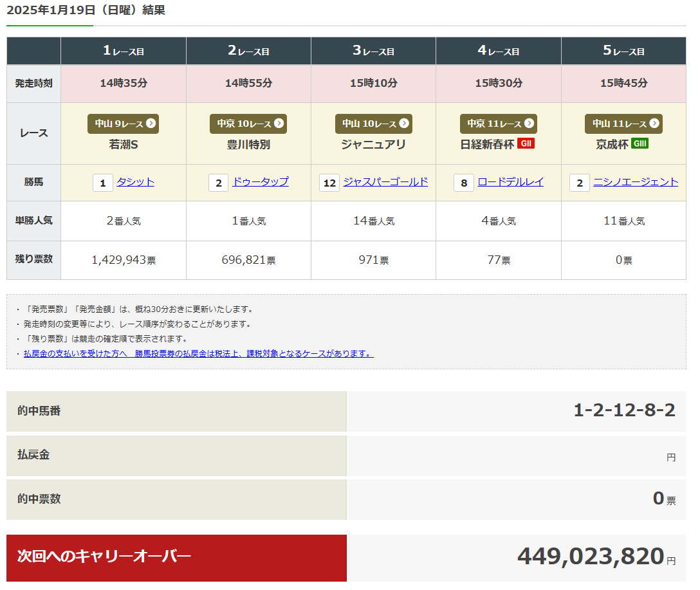Click the arrow icon on 中山 11レース button
The height and width of the screenshot is (590, 700).
654,124
